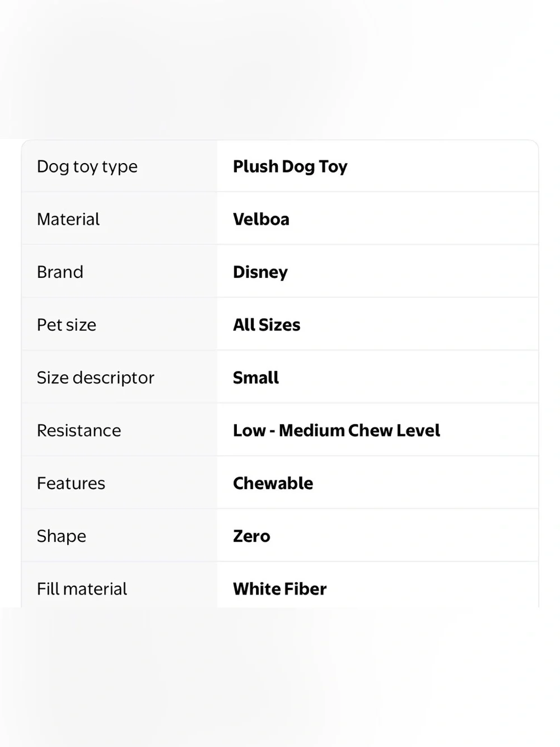This screenshot has width=560, height=747.
Task: Select the Size descriptor label
Action: (95, 378)
